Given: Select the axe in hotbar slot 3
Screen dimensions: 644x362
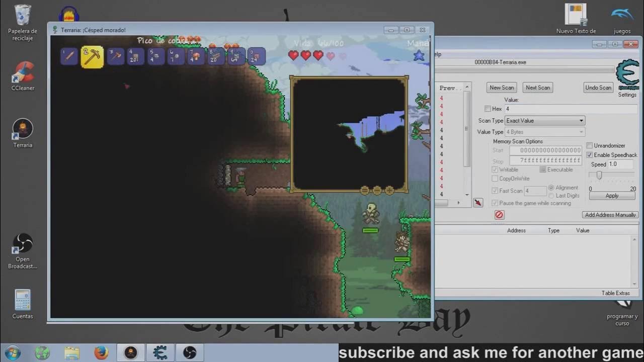Looking at the screenshot, I should (116, 56).
